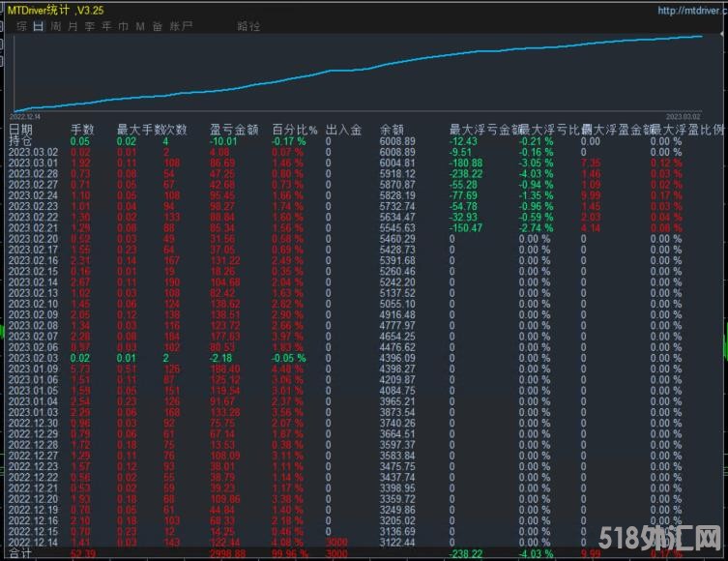728x561 pixels.
Task: Open the 账户 account tab
Action: pyautogui.click(x=181, y=26)
